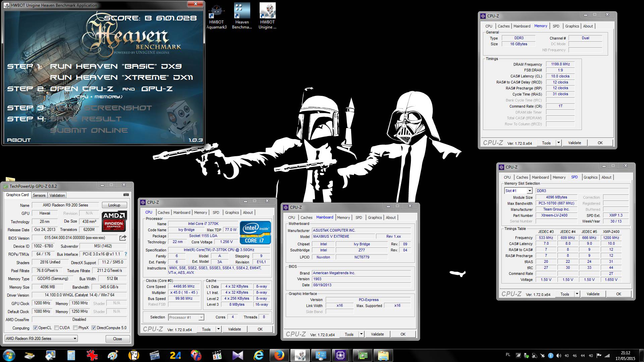644x362 pixels.
Task: Click the Lookup button in GPU-Z
Action: [114, 205]
